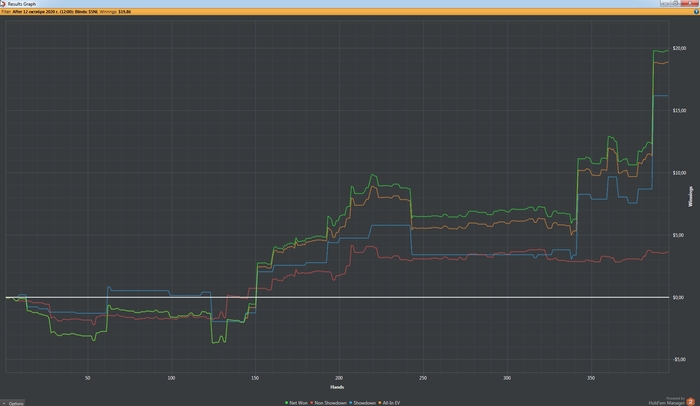
Task: Click the Results Graph window app icon
Action: point(3,4)
